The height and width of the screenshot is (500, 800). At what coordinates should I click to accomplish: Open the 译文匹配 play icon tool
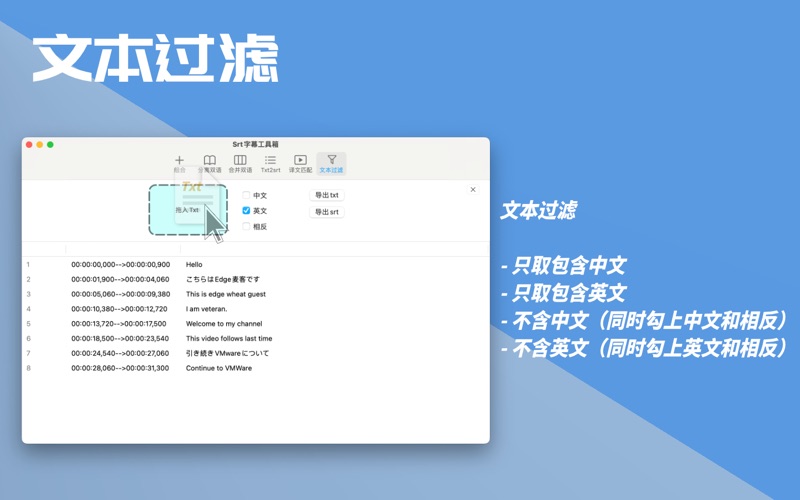click(301, 164)
